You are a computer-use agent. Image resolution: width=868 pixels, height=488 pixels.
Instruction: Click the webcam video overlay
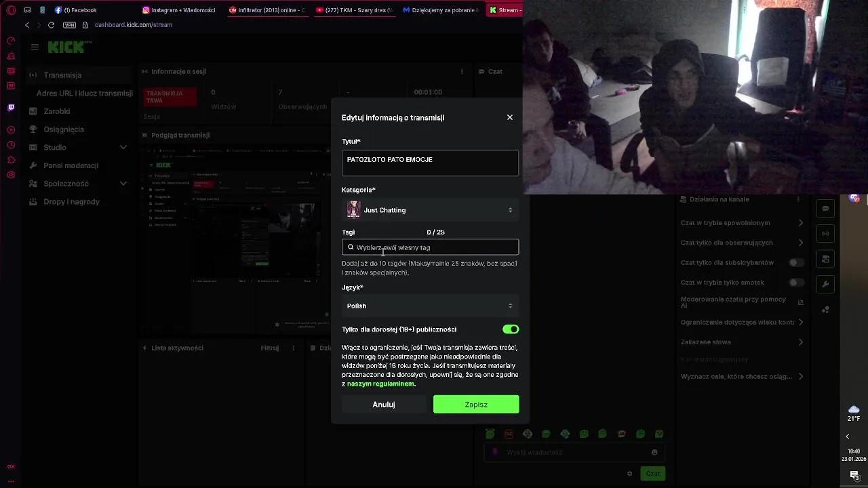695,97
